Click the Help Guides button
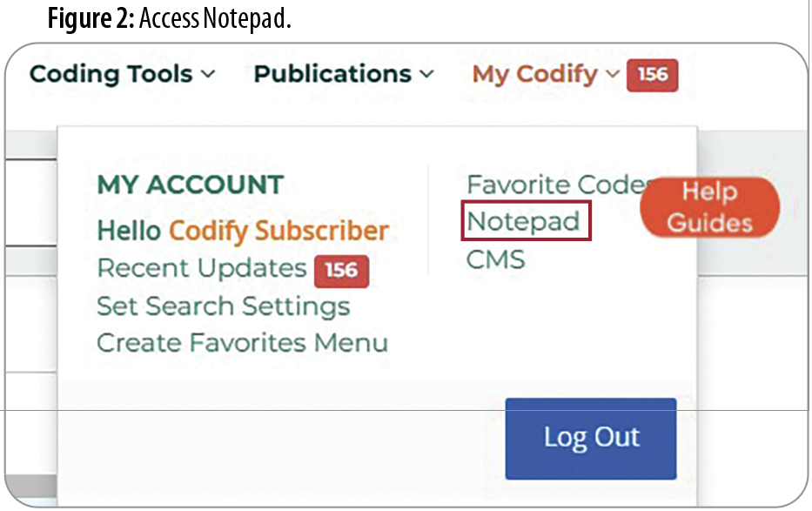This screenshot has width=812, height=511. (709, 207)
